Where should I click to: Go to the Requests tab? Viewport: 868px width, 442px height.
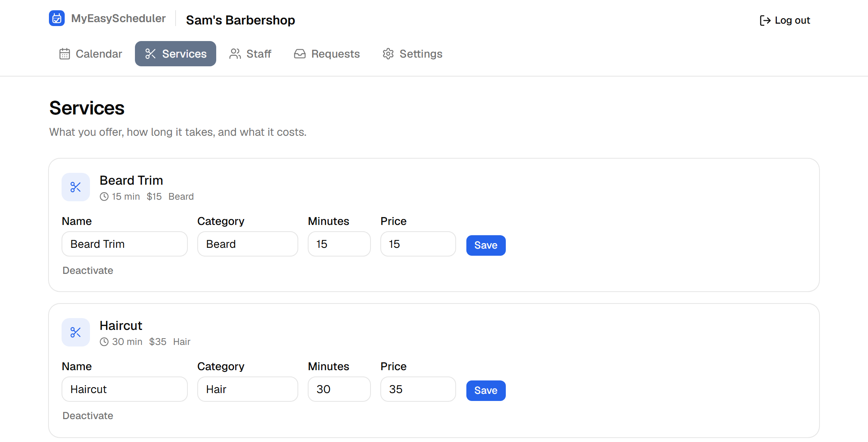(327, 54)
